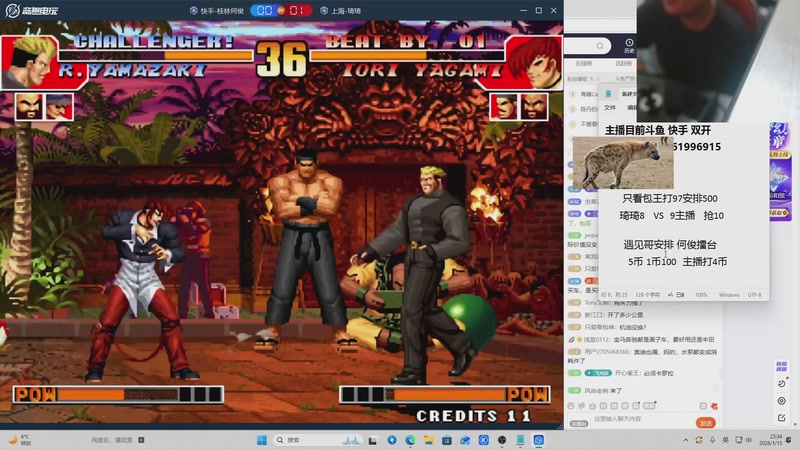Screen dimensions: 800x450
Task: Click the UTF-8 encoding in Notepad status bar
Action: (755, 295)
